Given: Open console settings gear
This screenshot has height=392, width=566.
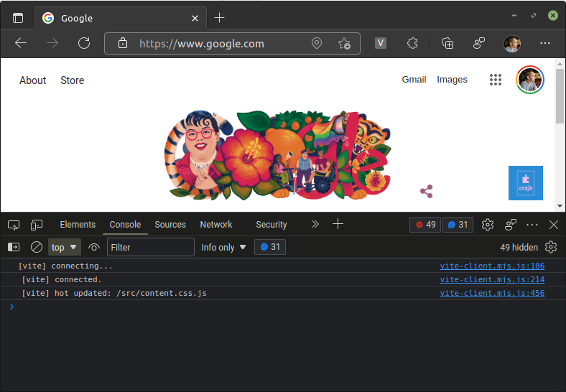Looking at the screenshot, I should pyautogui.click(x=551, y=247).
